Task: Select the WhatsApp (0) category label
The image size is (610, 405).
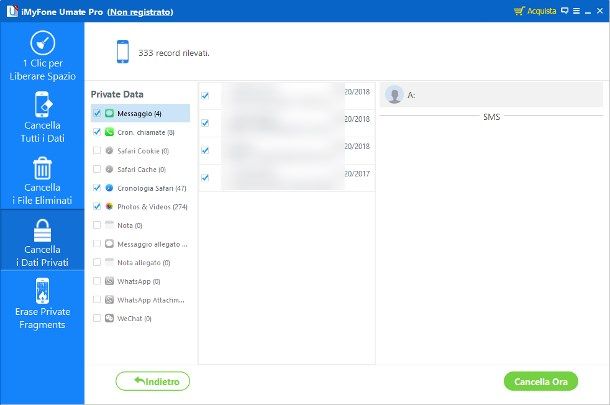Action: point(138,281)
